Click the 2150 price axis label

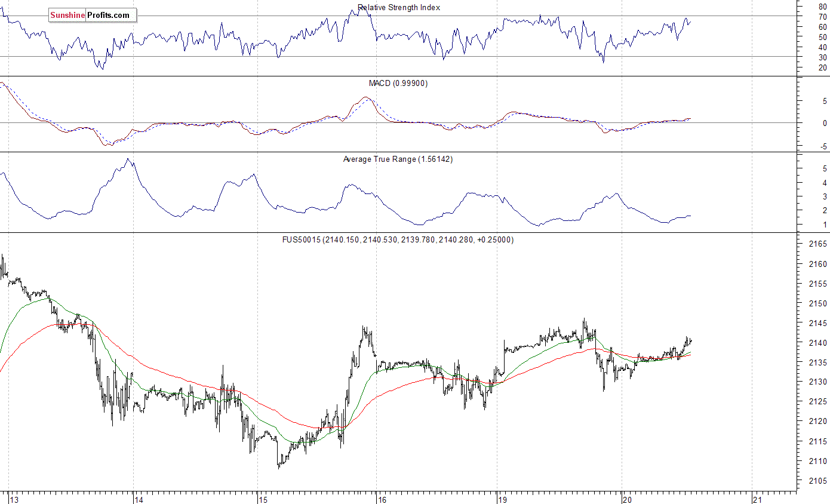tap(817, 303)
